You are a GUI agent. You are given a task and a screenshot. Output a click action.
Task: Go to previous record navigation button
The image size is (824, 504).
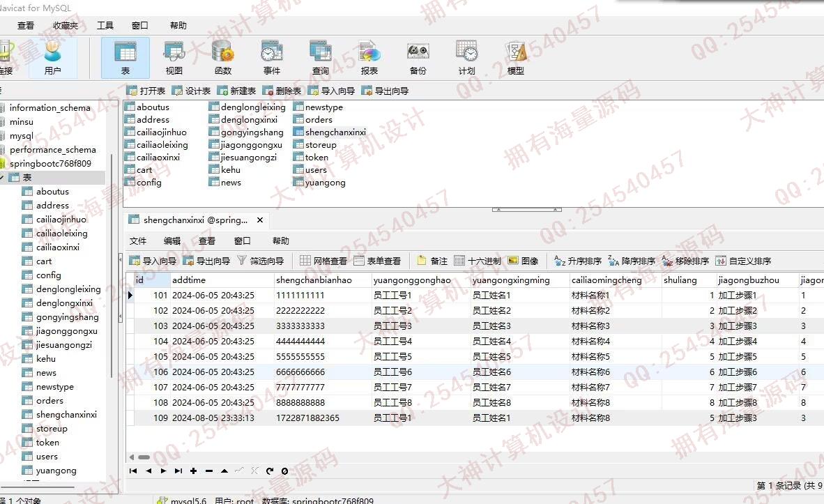coord(148,471)
